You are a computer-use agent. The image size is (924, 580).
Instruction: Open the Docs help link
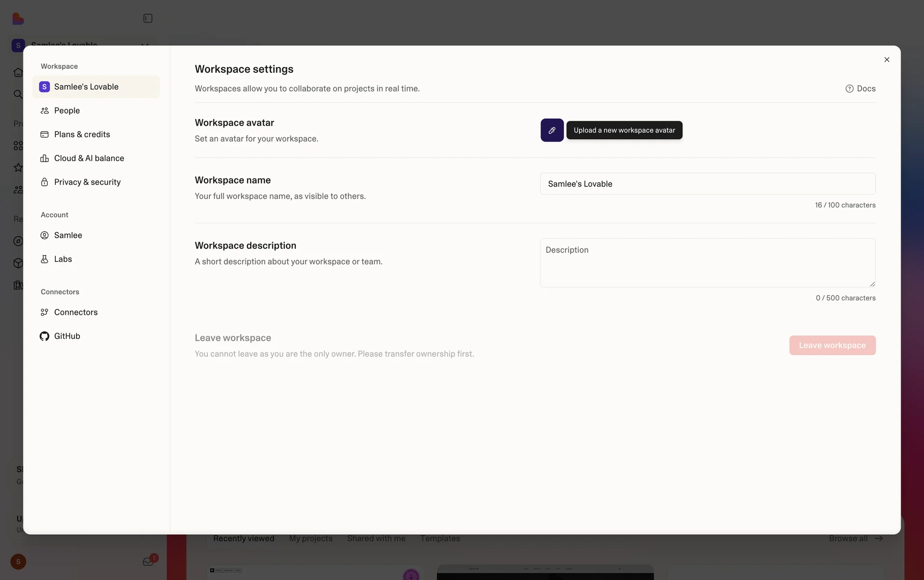pyautogui.click(x=860, y=89)
